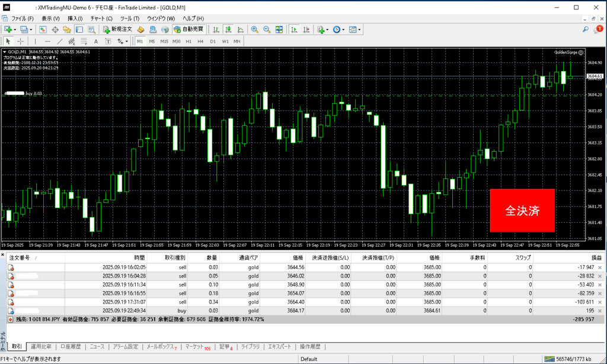The image size is (607, 364).
Task: Open the chart templates dropdown
Action: [354, 29]
